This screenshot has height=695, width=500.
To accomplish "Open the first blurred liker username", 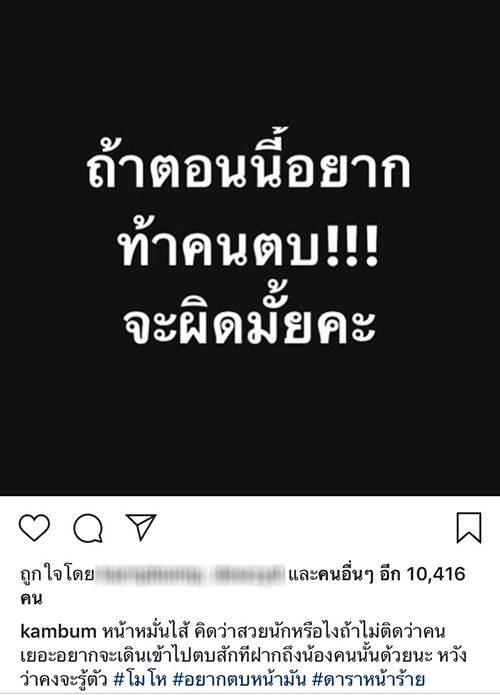I will pos(151,575).
